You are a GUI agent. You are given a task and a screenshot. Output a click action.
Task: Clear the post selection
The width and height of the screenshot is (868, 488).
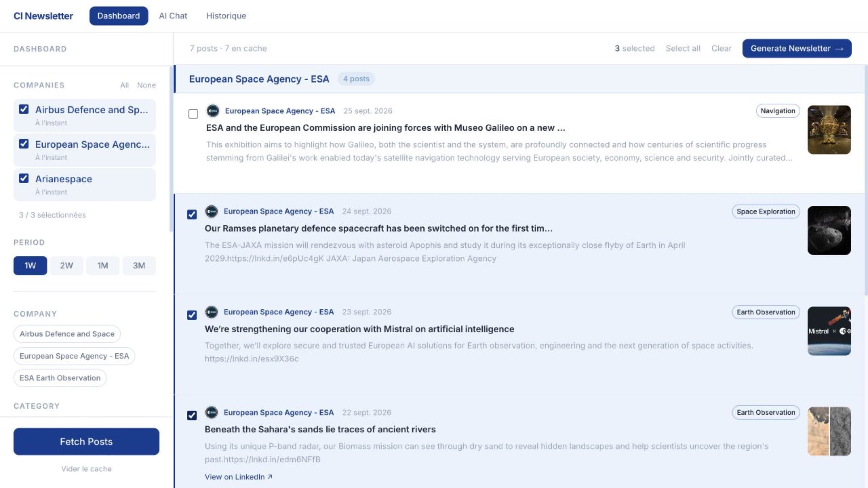pyautogui.click(x=721, y=48)
